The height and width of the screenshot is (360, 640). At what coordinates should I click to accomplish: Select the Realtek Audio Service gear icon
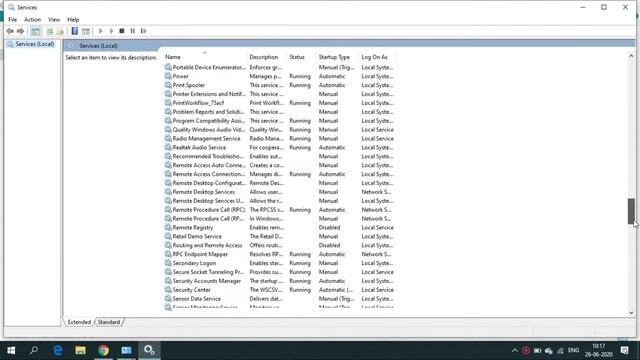point(168,147)
